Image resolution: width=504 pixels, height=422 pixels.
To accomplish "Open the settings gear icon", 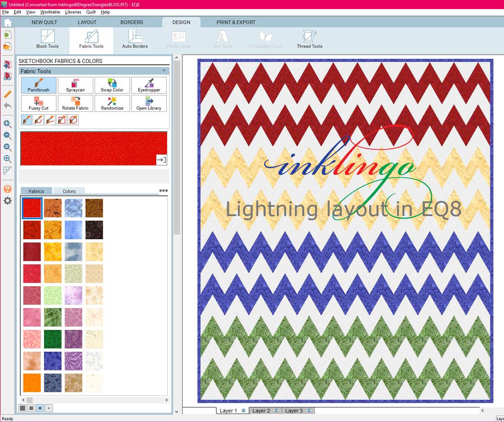I will click(8, 201).
